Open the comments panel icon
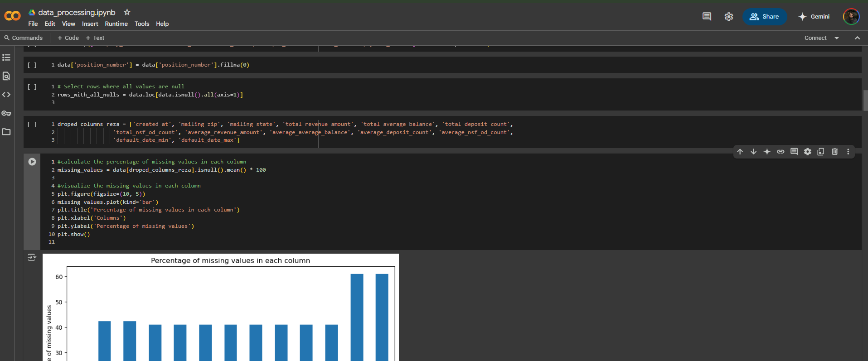 (707, 16)
